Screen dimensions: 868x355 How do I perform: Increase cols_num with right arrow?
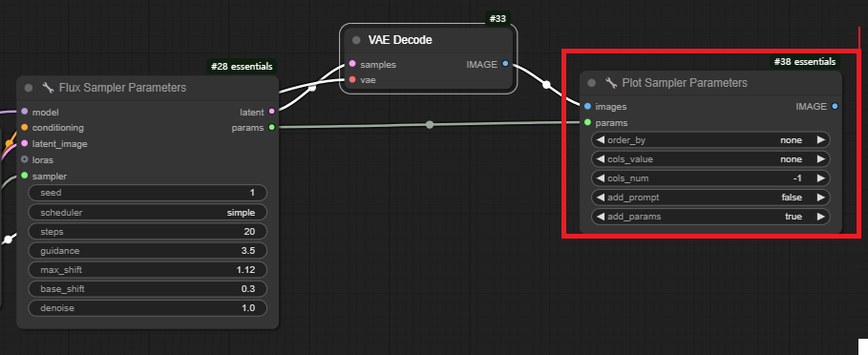pyautogui.click(x=821, y=178)
